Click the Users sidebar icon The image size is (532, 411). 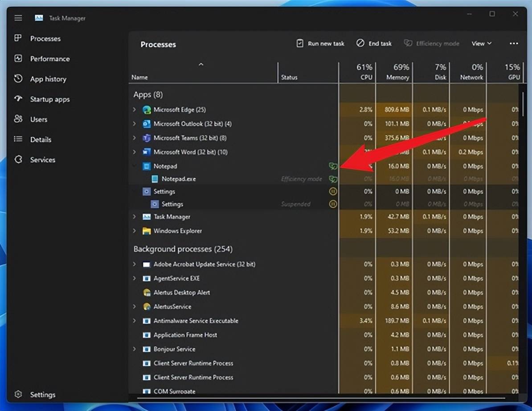pos(18,119)
